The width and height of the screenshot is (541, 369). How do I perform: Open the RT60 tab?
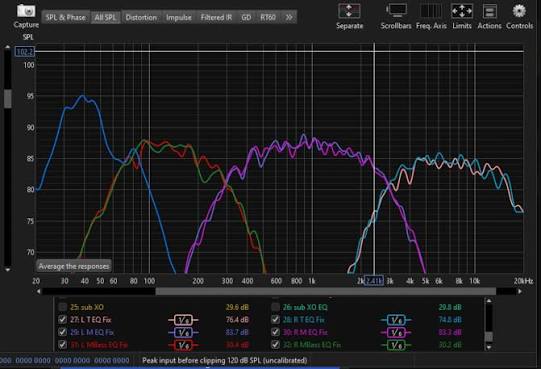pyautogui.click(x=268, y=17)
